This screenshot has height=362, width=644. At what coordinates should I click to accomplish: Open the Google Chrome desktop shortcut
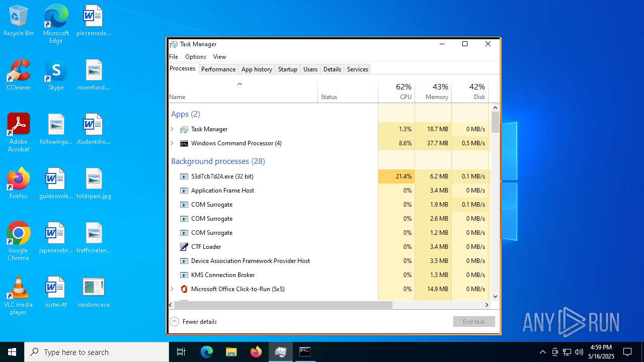[x=19, y=241]
